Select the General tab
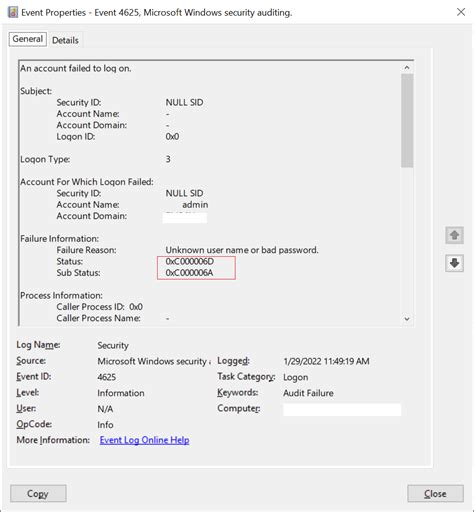474x512 pixels. point(28,39)
